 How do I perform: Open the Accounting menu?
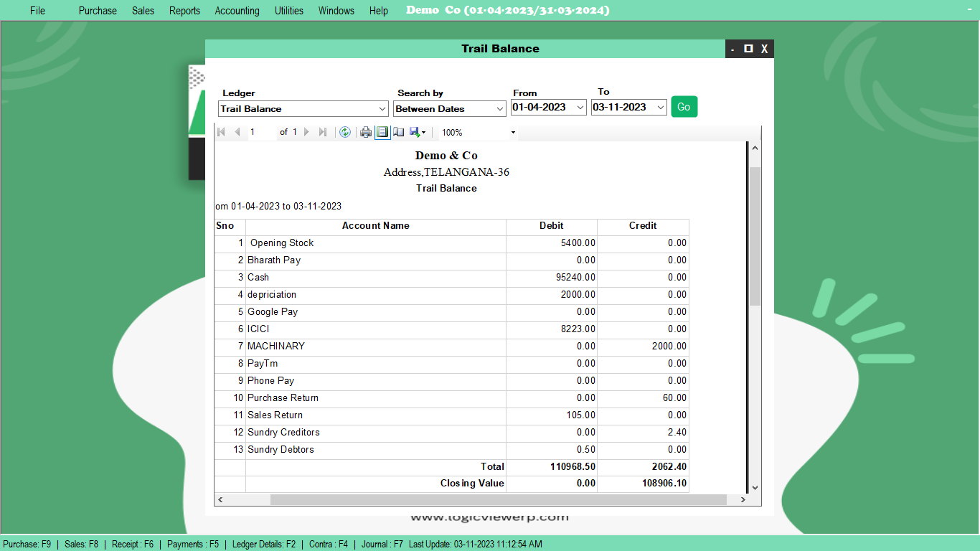[x=237, y=10]
